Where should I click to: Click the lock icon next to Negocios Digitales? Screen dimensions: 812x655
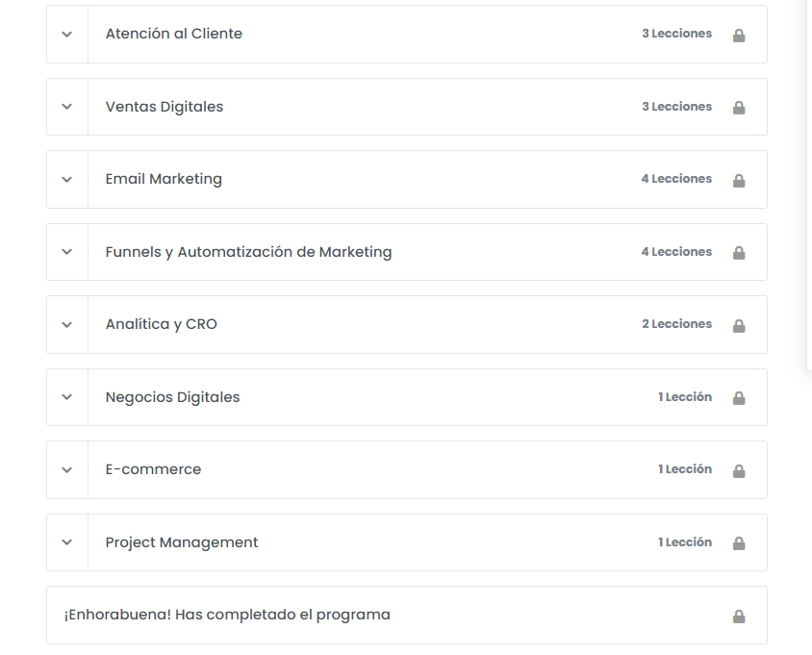[739, 398]
